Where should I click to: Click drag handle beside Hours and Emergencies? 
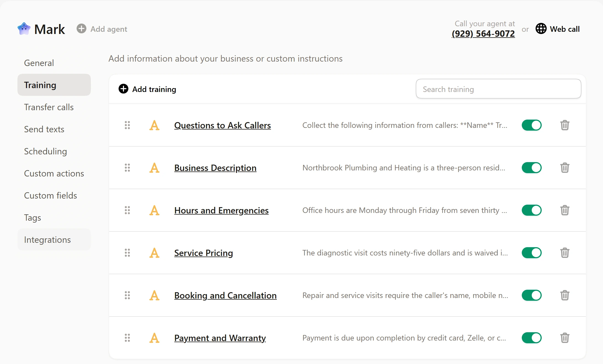(x=127, y=210)
